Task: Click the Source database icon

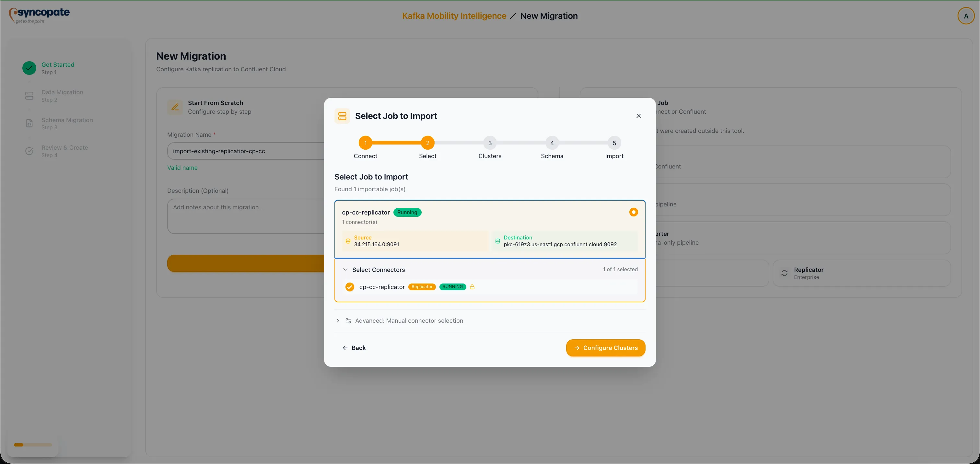Action: tap(348, 241)
